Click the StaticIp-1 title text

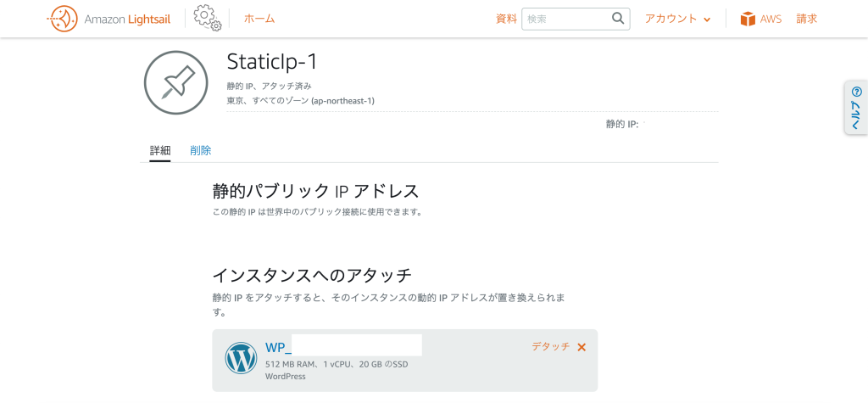tap(272, 62)
